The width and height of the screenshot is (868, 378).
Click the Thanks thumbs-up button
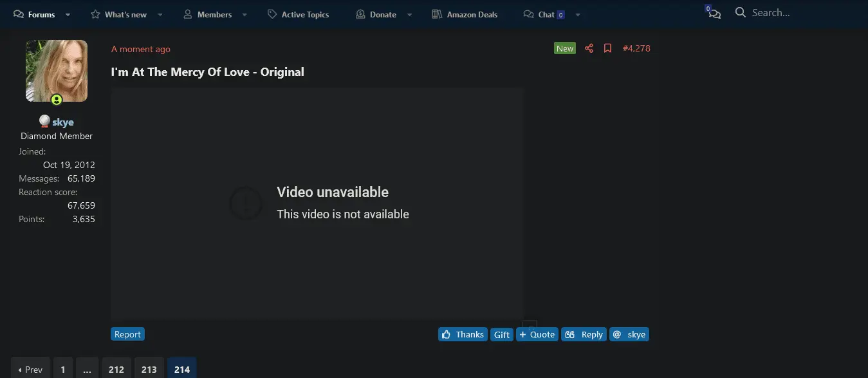(x=463, y=334)
